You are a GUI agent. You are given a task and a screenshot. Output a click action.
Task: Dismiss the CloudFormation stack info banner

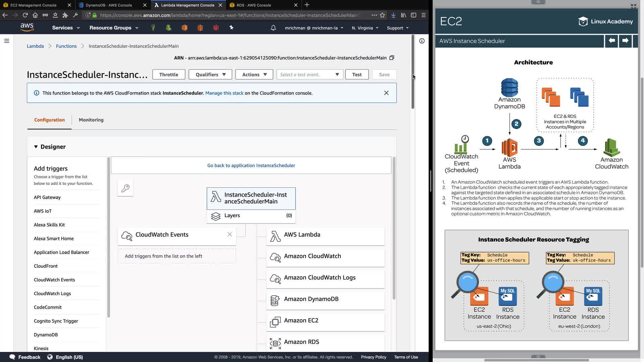pos(386,93)
